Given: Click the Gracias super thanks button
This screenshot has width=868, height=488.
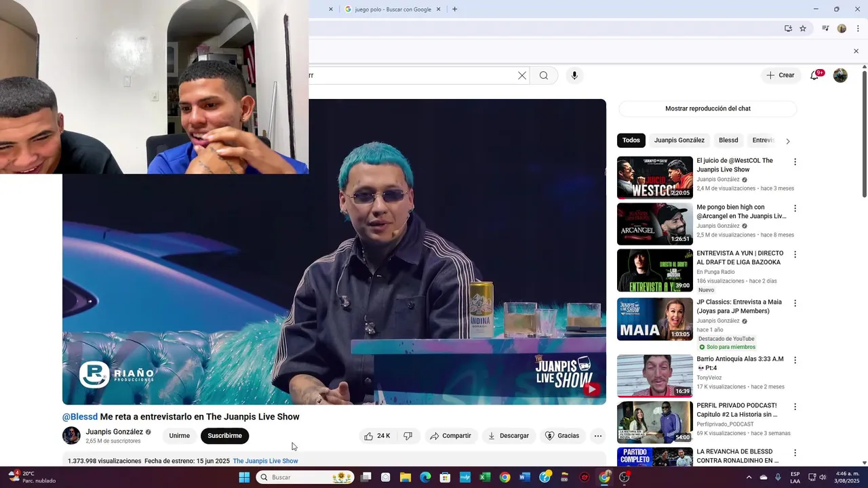Looking at the screenshot, I should 562,436.
